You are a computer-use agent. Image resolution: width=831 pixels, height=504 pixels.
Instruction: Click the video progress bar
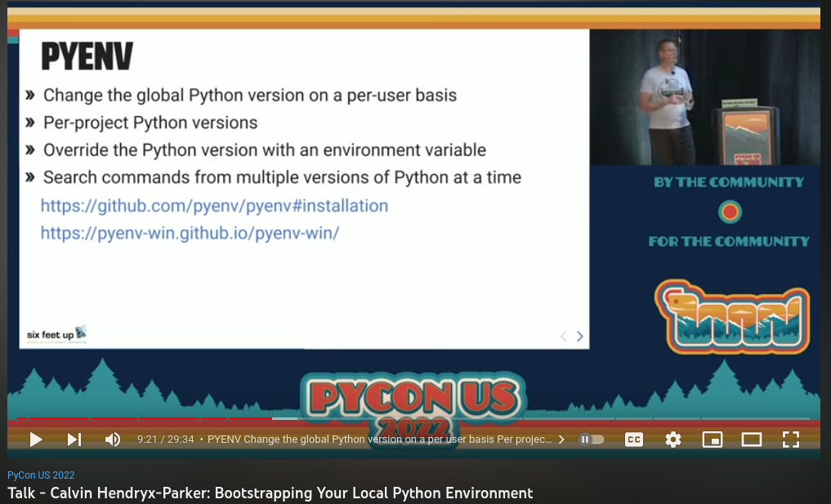(x=409, y=418)
